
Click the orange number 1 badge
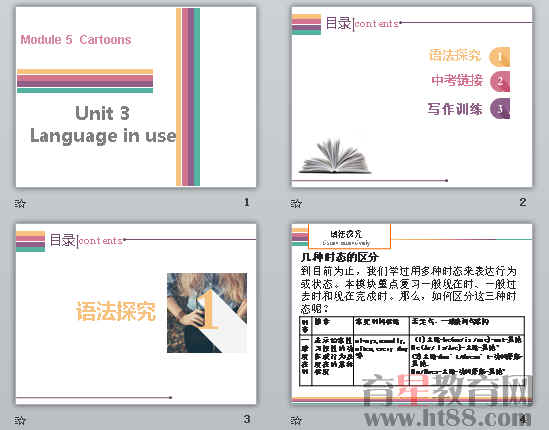click(500, 57)
